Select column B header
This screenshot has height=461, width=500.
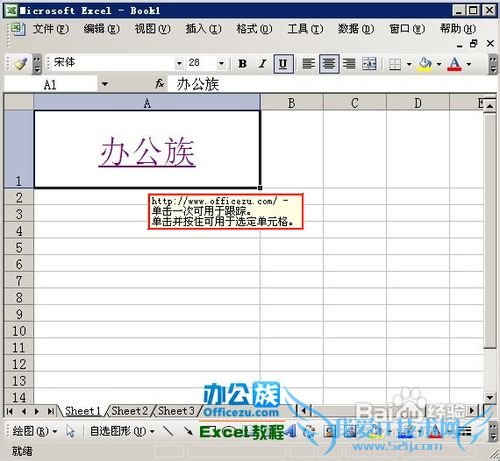coord(292,103)
